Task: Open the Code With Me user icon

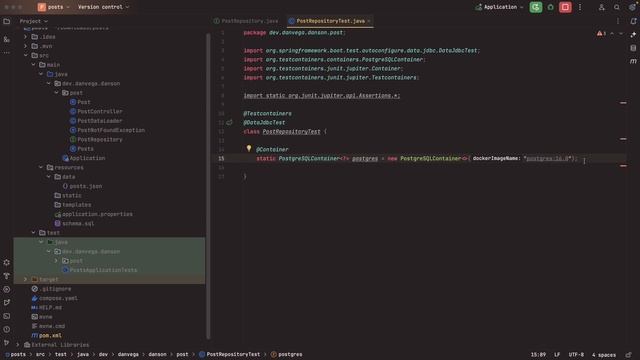Action: (x=602, y=7)
